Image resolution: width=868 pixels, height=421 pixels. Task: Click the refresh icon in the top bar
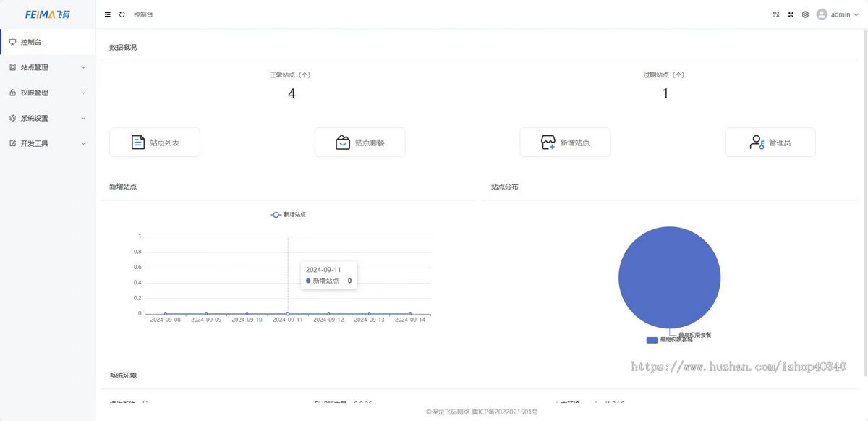(121, 14)
